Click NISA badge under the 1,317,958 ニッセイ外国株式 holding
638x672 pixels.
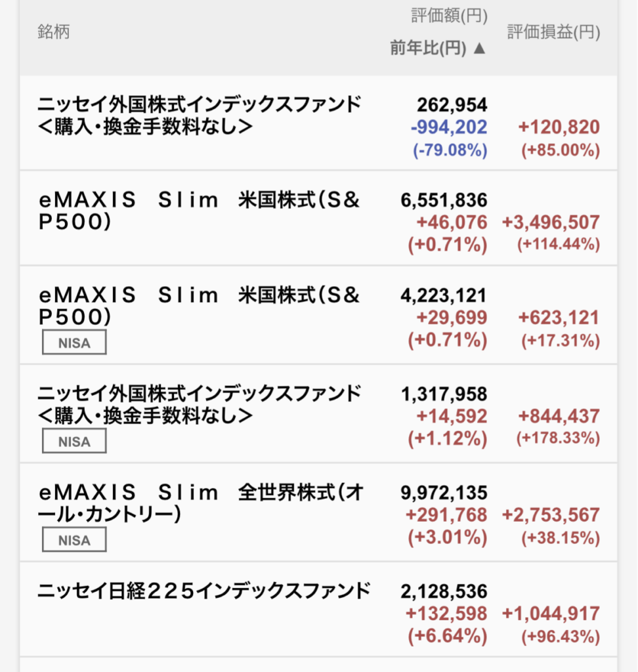tap(74, 442)
